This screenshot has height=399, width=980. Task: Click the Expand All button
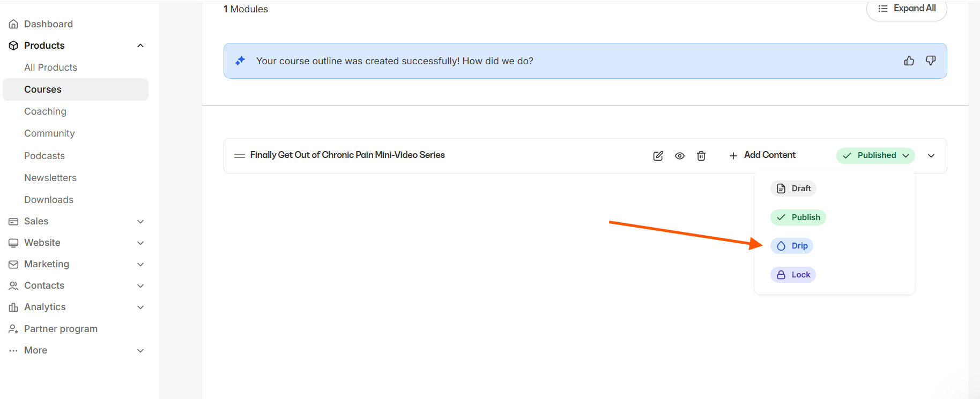click(x=907, y=9)
